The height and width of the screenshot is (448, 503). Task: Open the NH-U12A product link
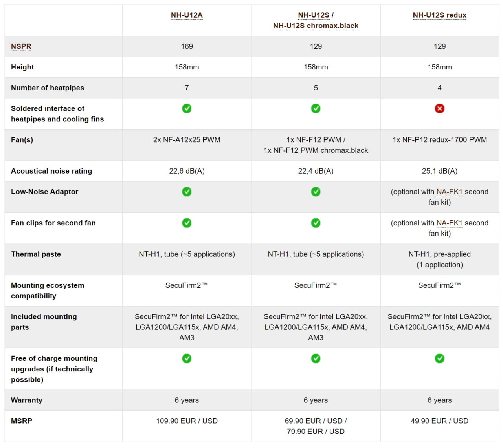tap(187, 15)
